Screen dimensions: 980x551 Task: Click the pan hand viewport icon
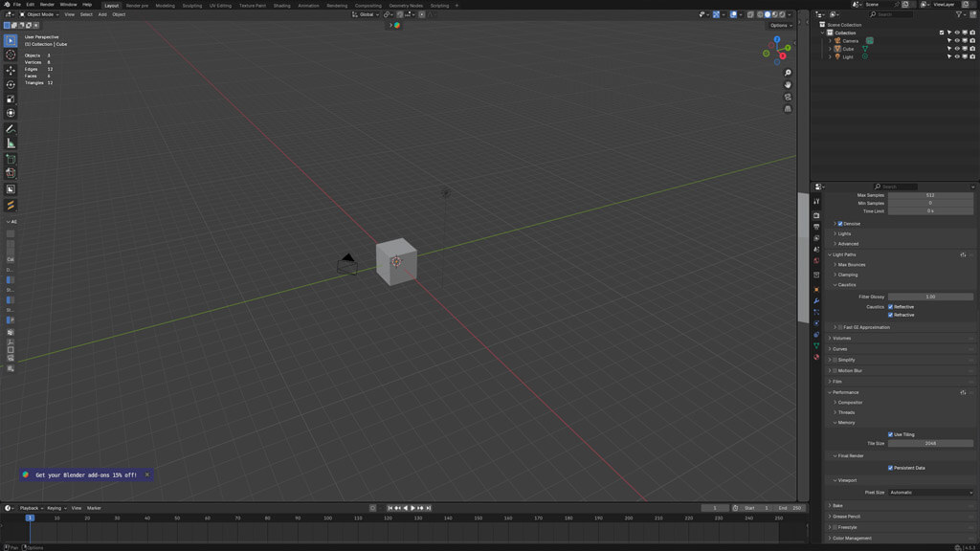[788, 84]
